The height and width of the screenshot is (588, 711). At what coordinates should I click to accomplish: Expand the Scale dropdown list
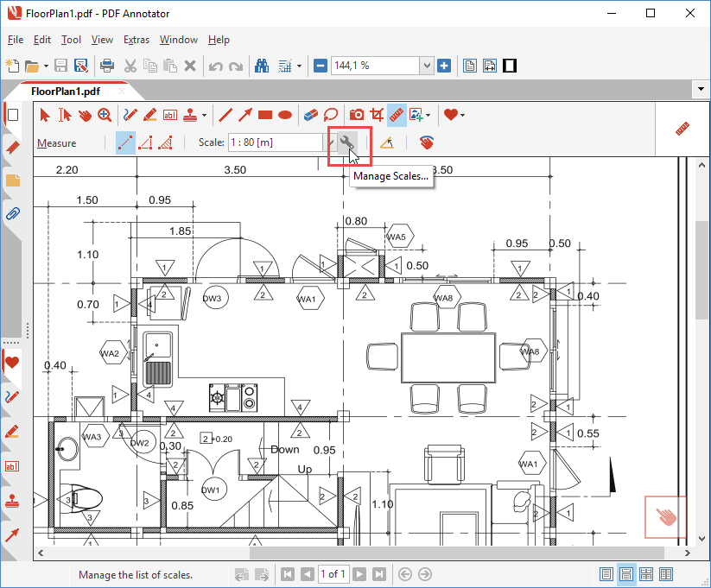tap(331, 143)
